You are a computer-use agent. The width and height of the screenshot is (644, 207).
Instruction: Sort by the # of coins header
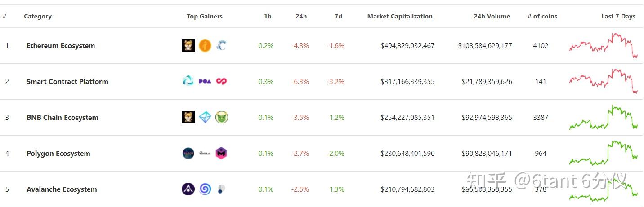(542, 16)
